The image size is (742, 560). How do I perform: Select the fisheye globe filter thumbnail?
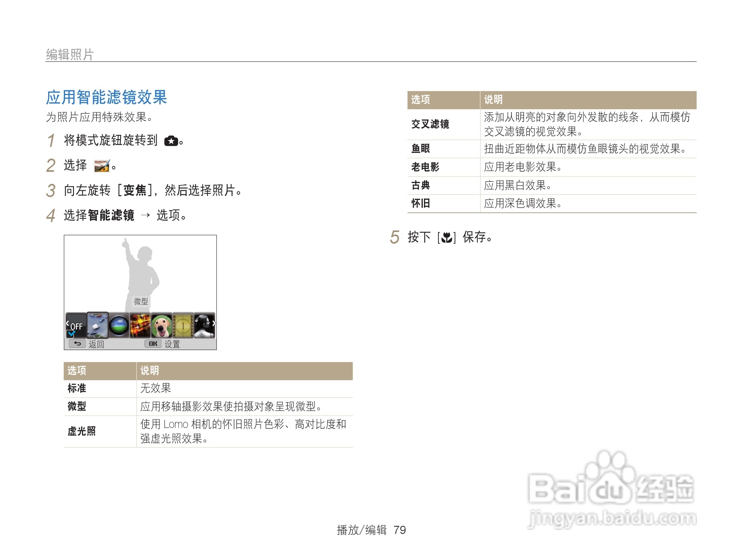(x=118, y=325)
